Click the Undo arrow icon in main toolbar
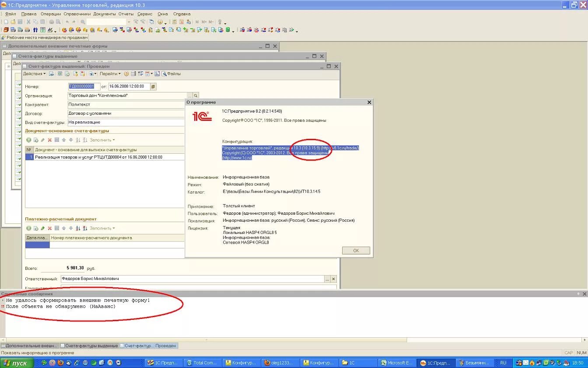588x368 pixels. 67,22
